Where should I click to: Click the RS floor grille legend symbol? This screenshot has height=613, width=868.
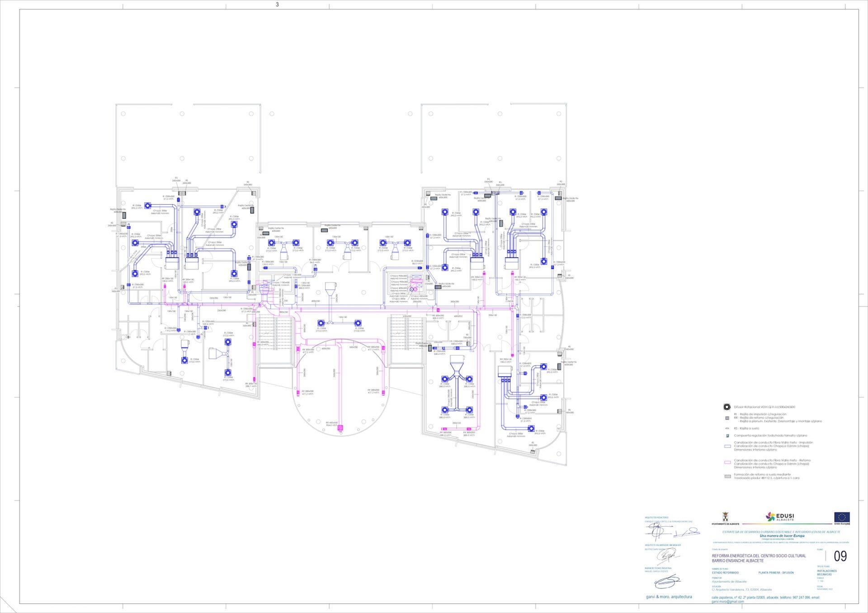[x=727, y=428]
